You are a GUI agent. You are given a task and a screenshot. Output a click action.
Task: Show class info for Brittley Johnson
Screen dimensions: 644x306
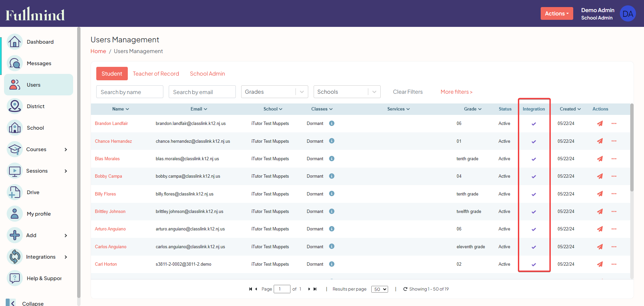point(332,211)
